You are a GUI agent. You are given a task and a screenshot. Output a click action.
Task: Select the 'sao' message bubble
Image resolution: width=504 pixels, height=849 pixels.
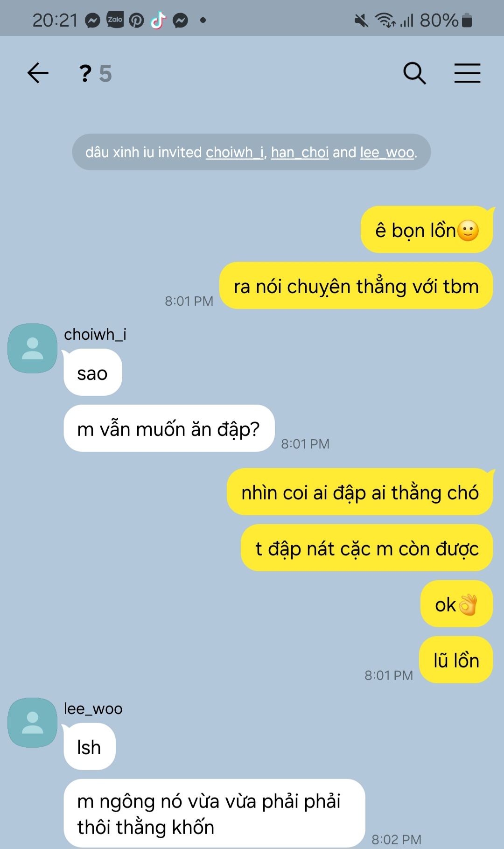click(93, 372)
